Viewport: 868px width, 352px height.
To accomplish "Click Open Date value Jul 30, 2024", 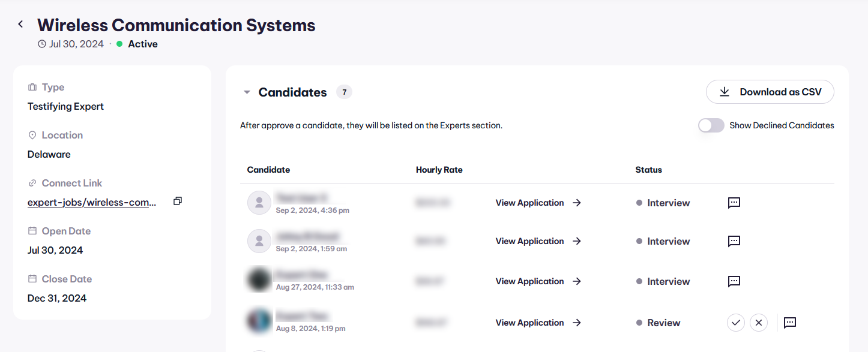I will coord(55,250).
